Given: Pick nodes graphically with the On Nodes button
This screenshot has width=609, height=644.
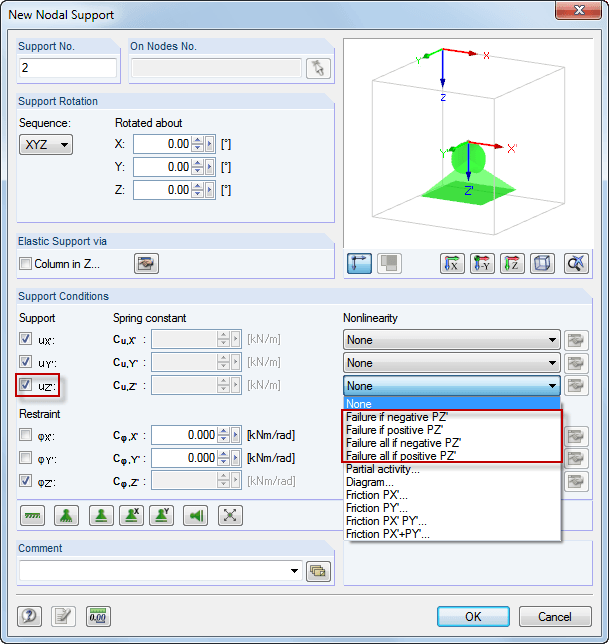Looking at the screenshot, I should point(318,68).
